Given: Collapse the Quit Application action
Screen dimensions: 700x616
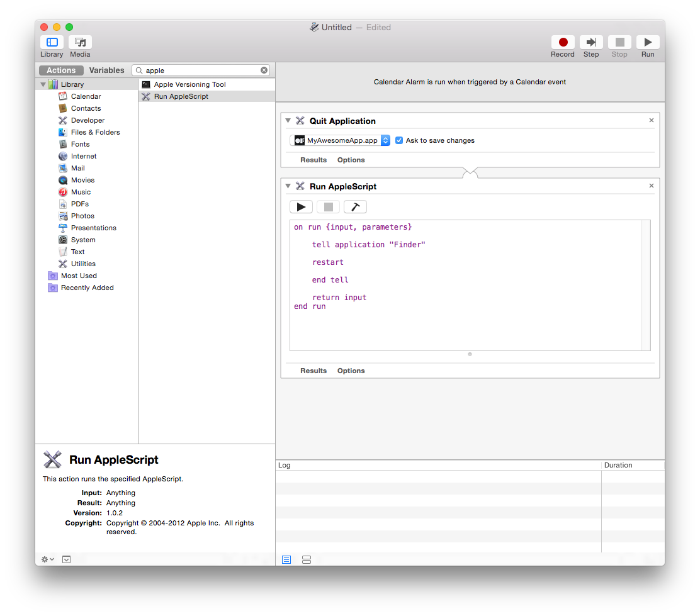Looking at the screenshot, I should point(288,121).
